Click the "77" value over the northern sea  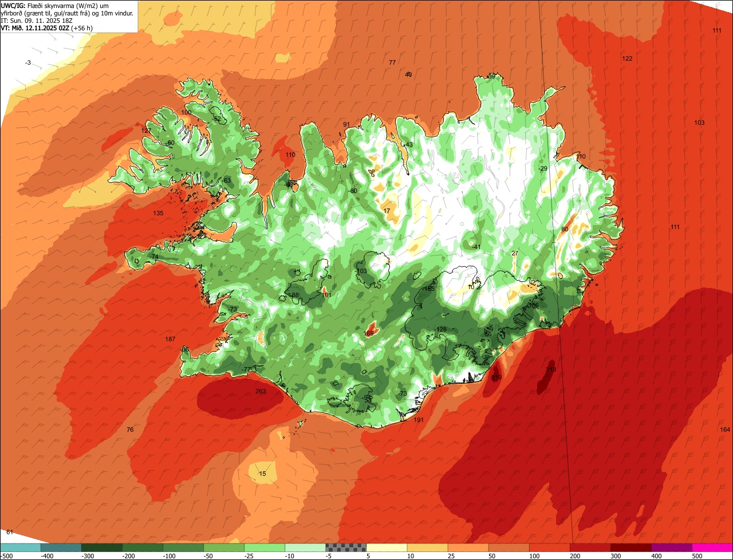tap(392, 62)
